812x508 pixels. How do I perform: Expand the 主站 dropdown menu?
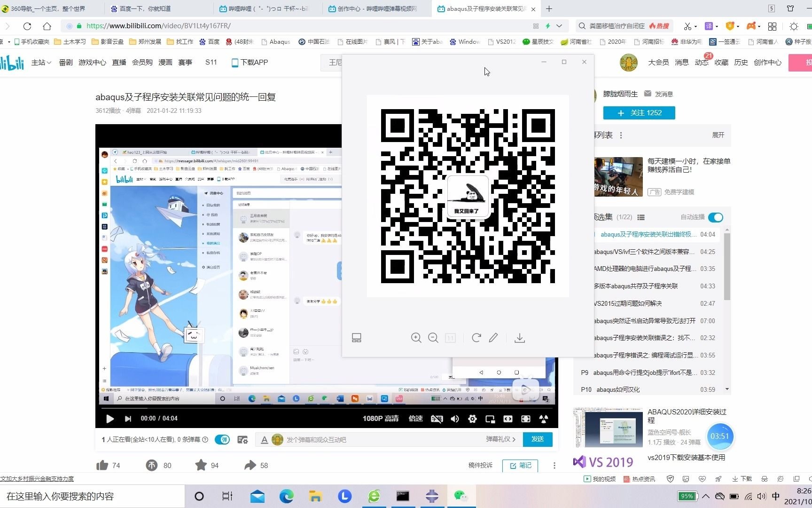(x=41, y=62)
